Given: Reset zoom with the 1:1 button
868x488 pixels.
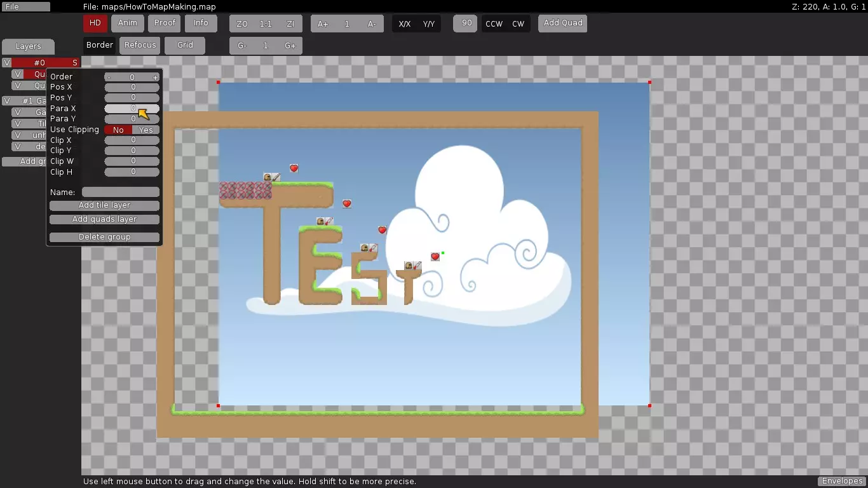Looking at the screenshot, I should pos(266,24).
